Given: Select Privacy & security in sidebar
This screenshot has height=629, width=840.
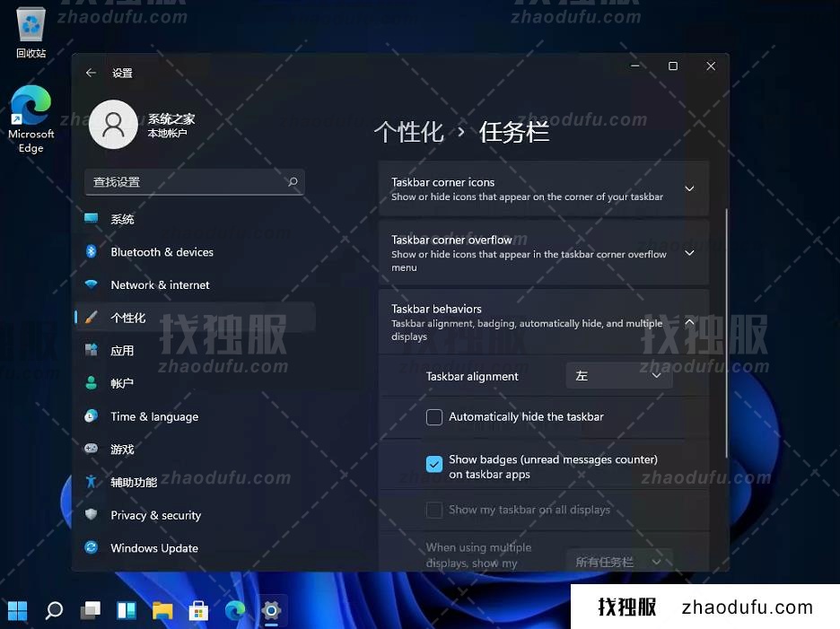Looking at the screenshot, I should pos(195,515).
